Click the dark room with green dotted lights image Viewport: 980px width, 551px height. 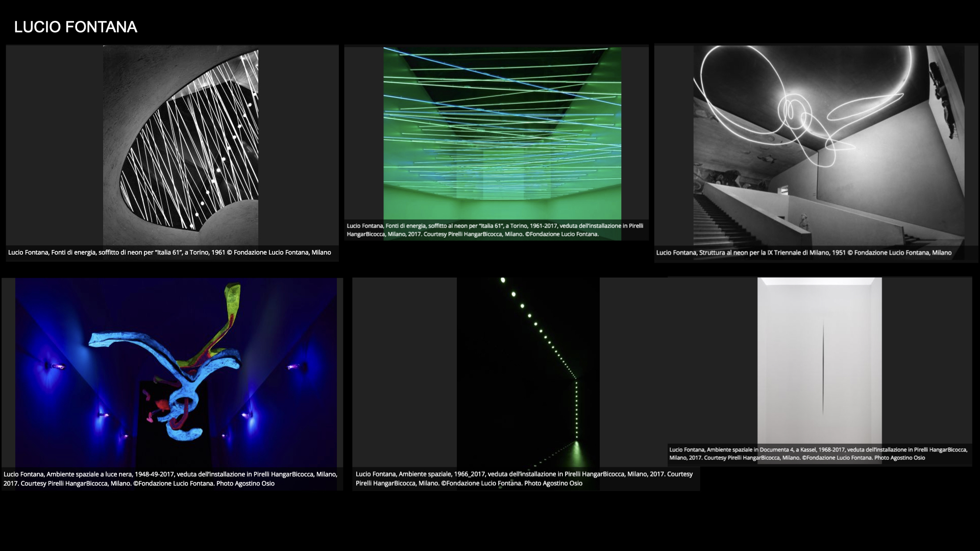pos(528,372)
